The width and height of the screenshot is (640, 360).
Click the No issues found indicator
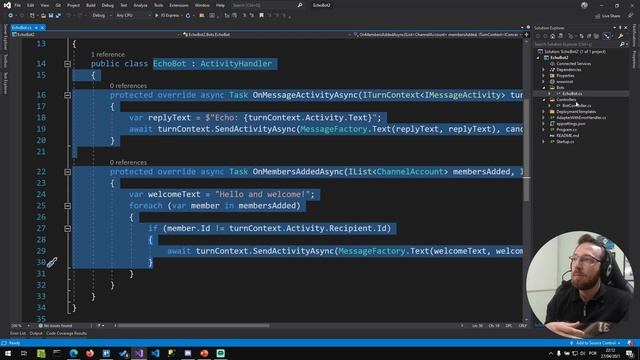(56, 326)
